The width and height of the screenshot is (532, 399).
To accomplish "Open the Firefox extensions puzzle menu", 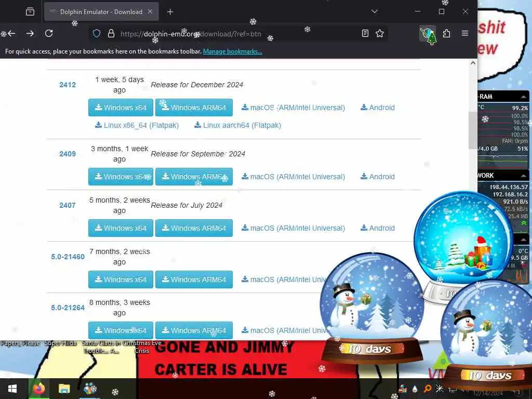I will point(446,33).
